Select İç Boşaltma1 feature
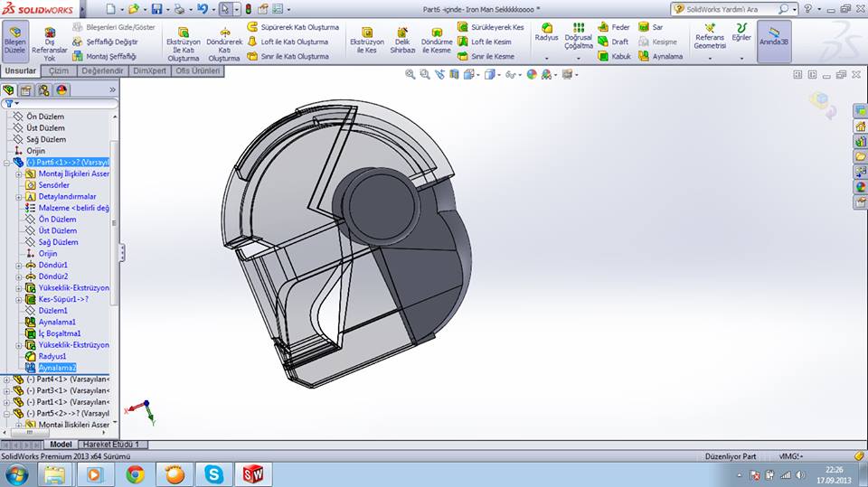 click(60, 333)
